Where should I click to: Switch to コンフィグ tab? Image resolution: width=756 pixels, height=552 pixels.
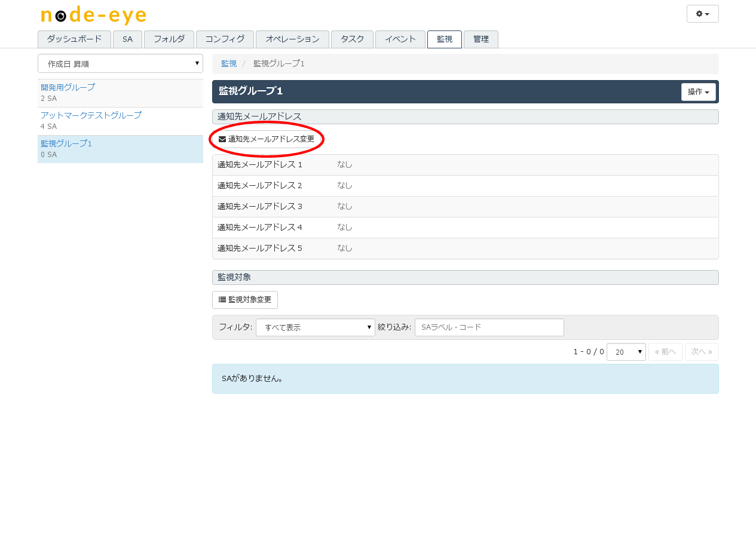point(225,39)
